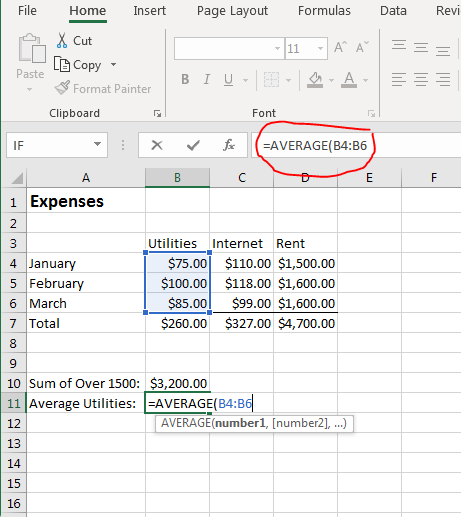This screenshot has width=461, height=517.
Task: Select the $327.00 internet total cell
Action: pyautogui.click(x=241, y=323)
